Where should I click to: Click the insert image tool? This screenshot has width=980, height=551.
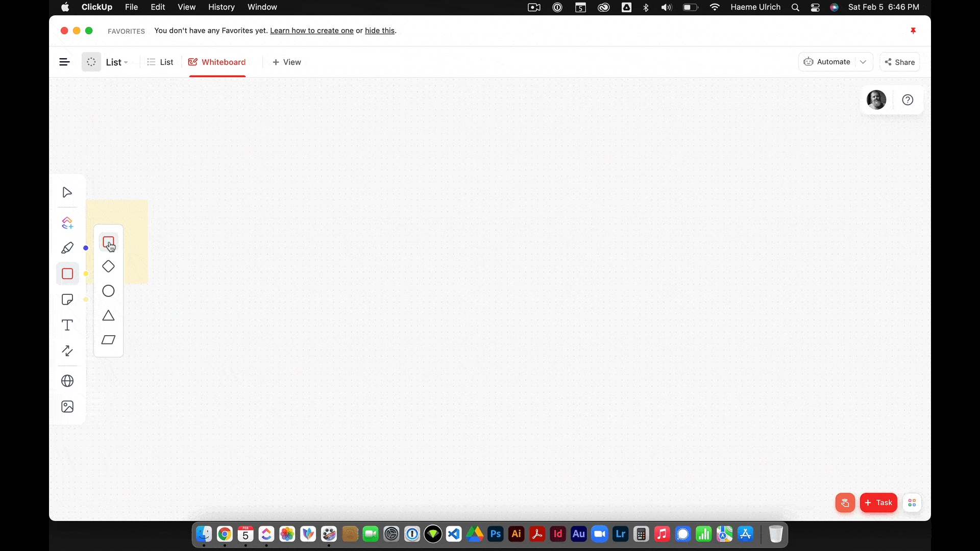coord(67,407)
